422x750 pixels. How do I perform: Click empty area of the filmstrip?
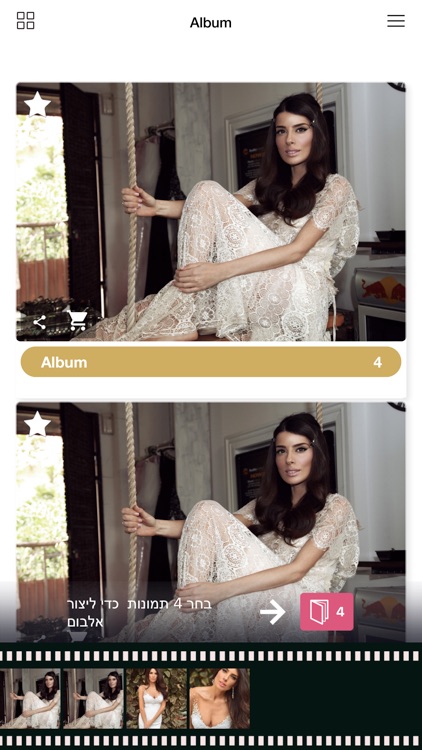click(x=335, y=698)
